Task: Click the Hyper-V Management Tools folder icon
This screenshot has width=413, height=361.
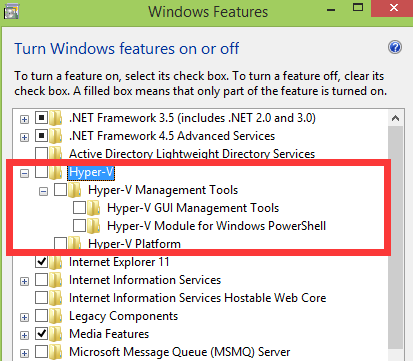Action: tap(75, 190)
